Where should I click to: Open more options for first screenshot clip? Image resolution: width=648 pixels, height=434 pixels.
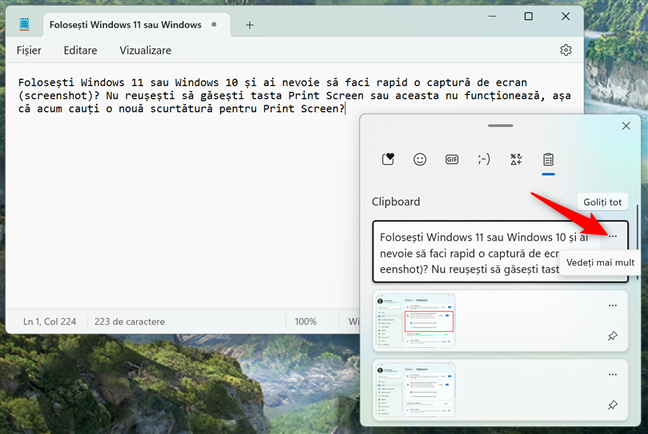coord(612,305)
